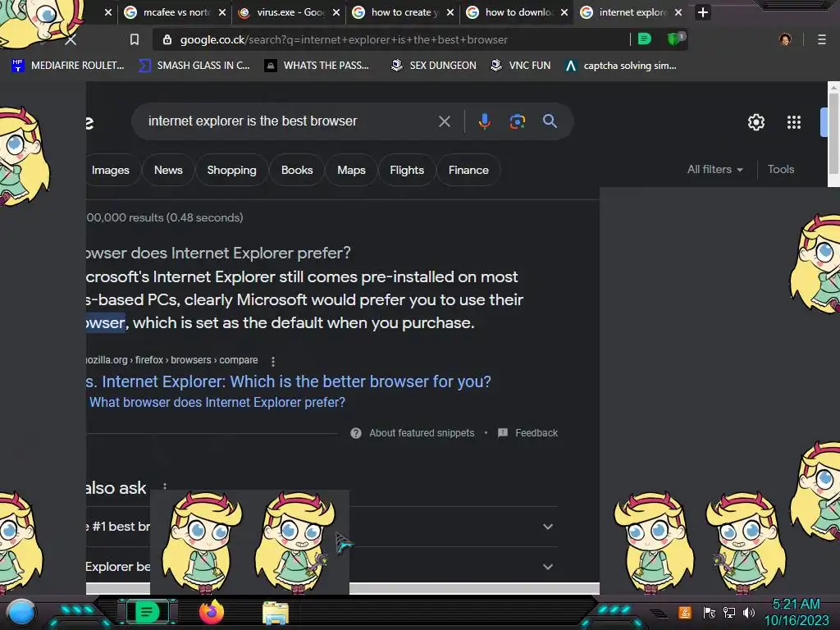Filter results by Shopping
This screenshot has width=840, height=630.
pos(231,170)
